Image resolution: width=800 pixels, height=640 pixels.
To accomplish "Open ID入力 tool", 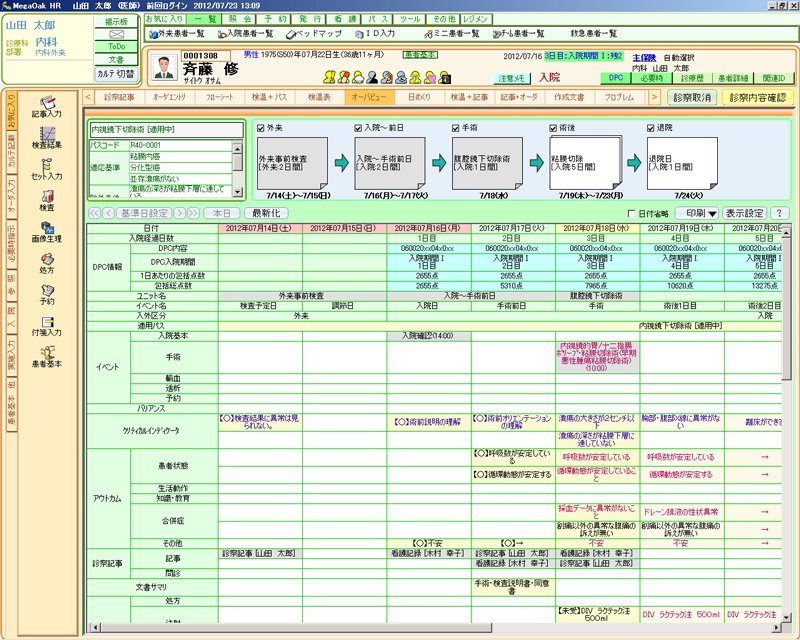I will (x=375, y=34).
